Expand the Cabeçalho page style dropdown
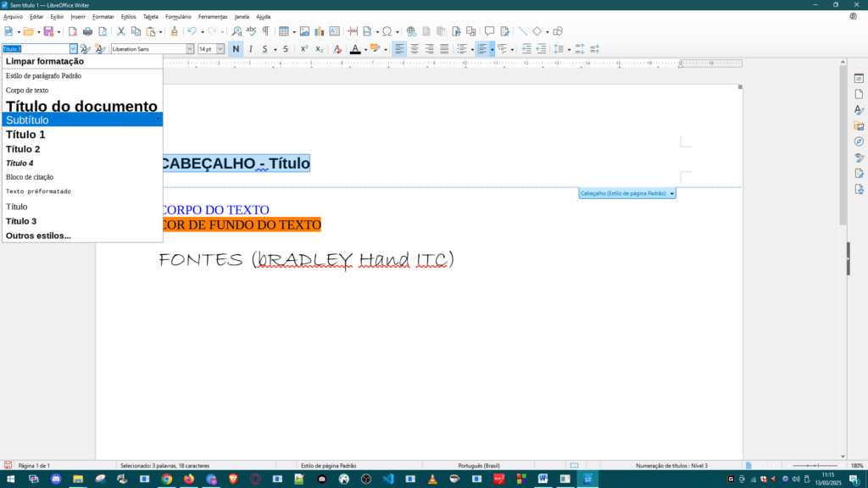This screenshot has width=868, height=488. (672, 193)
